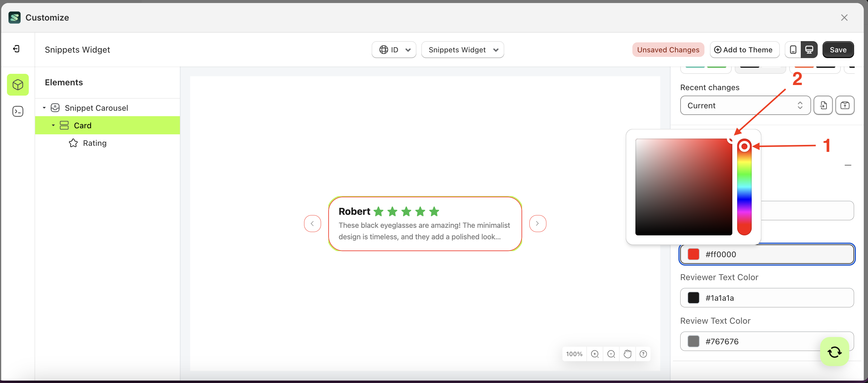This screenshot has width=868, height=383.
Task: Open the Reviewer Text Color swatch
Action: (x=694, y=298)
